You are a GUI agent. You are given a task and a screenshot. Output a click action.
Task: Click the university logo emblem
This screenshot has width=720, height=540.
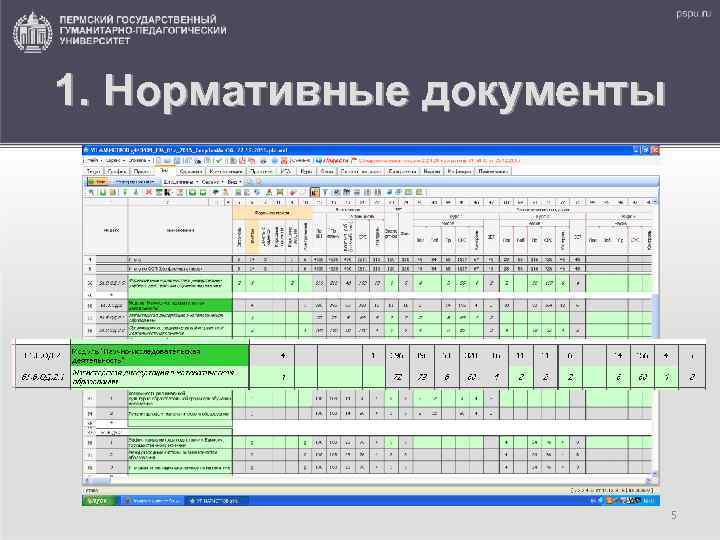tap(32, 32)
